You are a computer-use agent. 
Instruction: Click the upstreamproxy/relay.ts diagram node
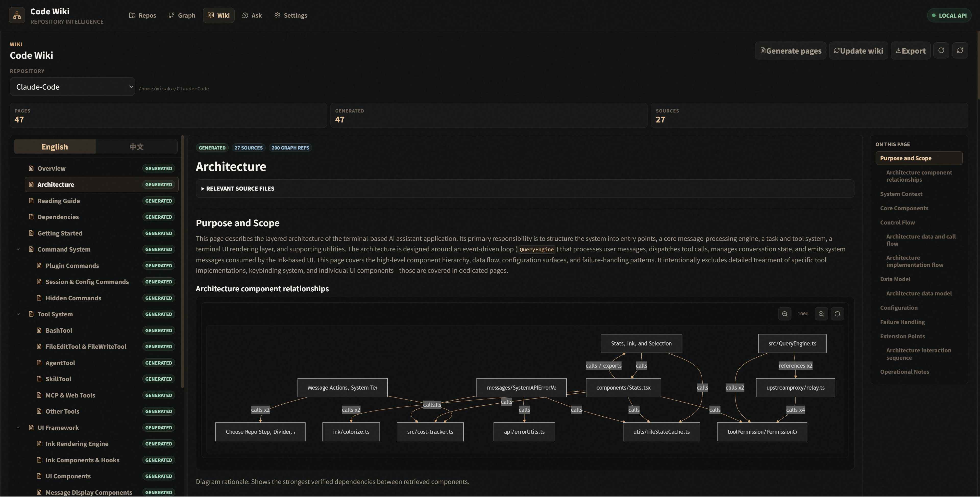pos(795,388)
